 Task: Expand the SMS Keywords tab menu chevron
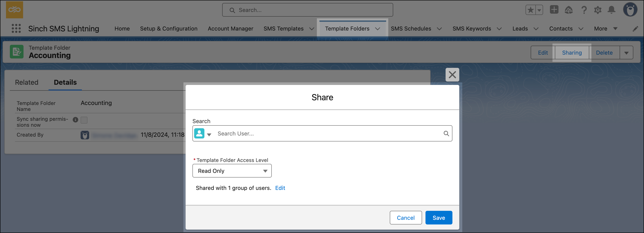pyautogui.click(x=499, y=29)
